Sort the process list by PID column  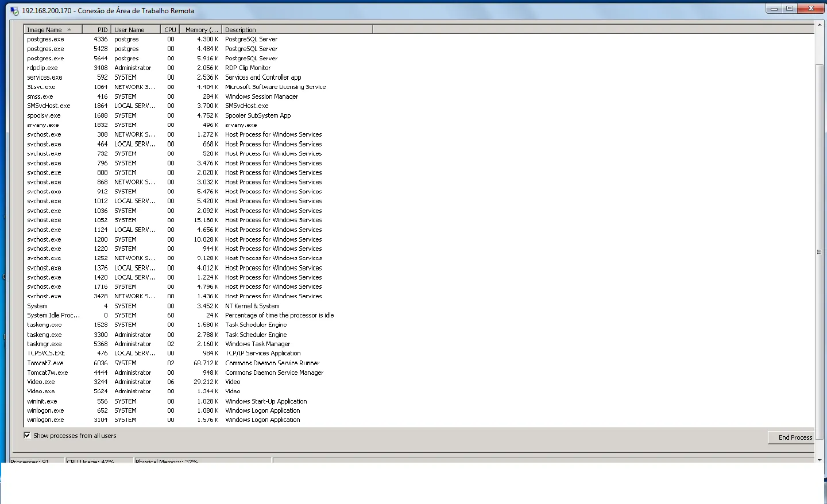[96, 30]
